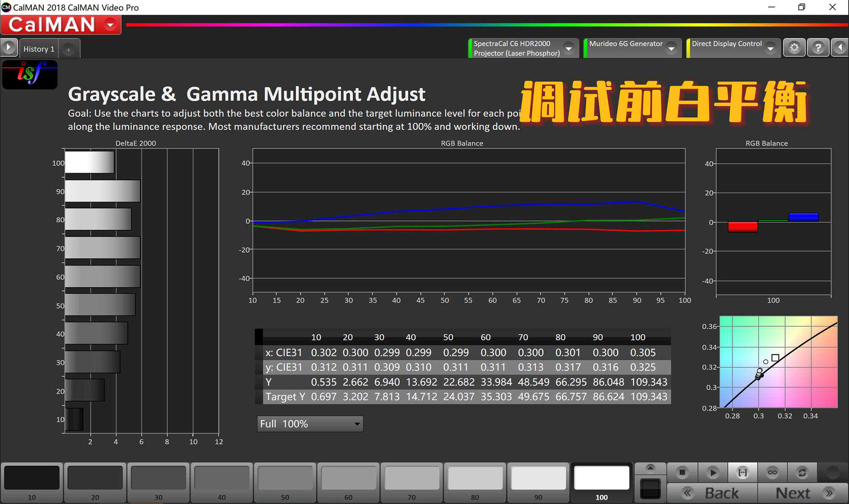Open the Full 100% pattern size combo box
This screenshot has width=849, height=504.
coord(310,424)
